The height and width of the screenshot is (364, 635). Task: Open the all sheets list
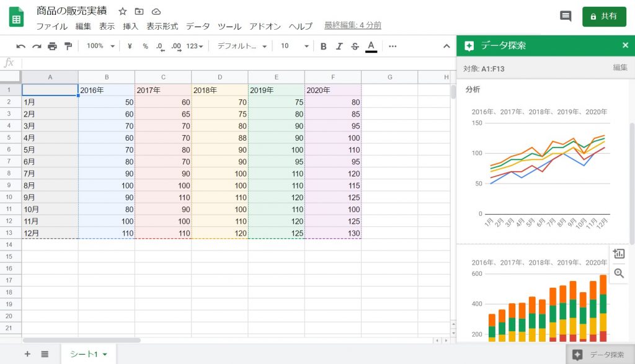coord(45,354)
